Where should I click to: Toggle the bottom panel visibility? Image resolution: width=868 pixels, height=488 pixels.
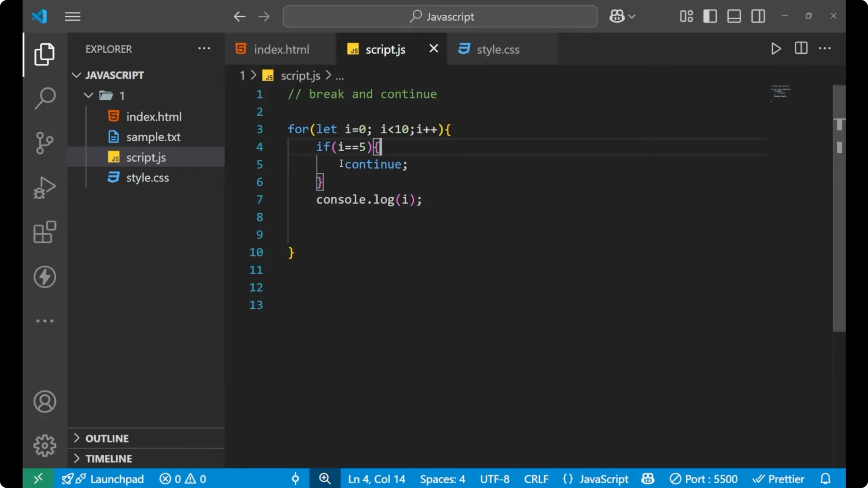point(733,16)
